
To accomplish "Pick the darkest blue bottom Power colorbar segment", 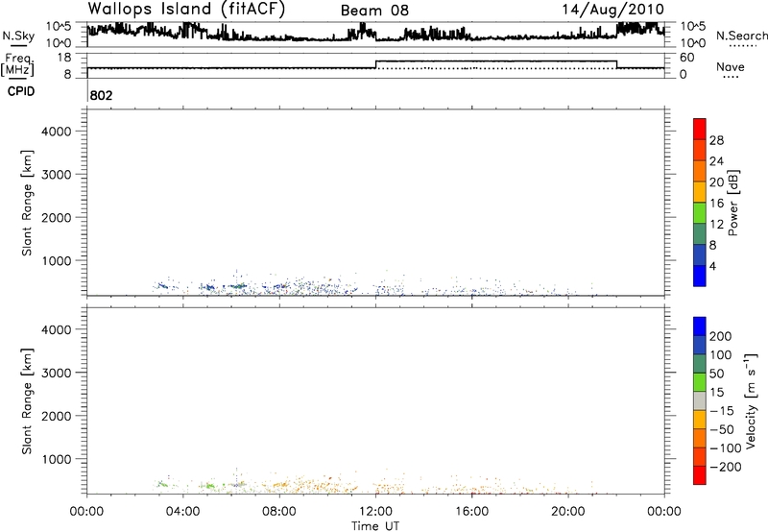I will click(700, 276).
